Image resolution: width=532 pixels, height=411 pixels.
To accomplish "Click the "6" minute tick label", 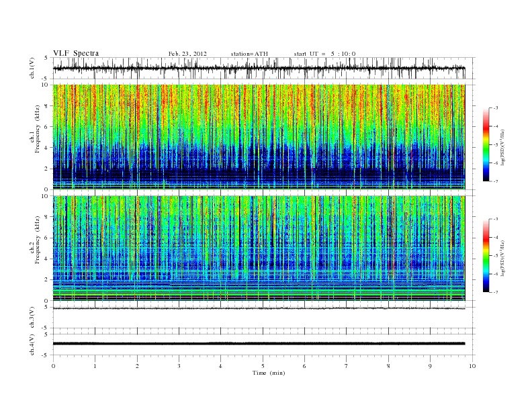I will [304, 366].
